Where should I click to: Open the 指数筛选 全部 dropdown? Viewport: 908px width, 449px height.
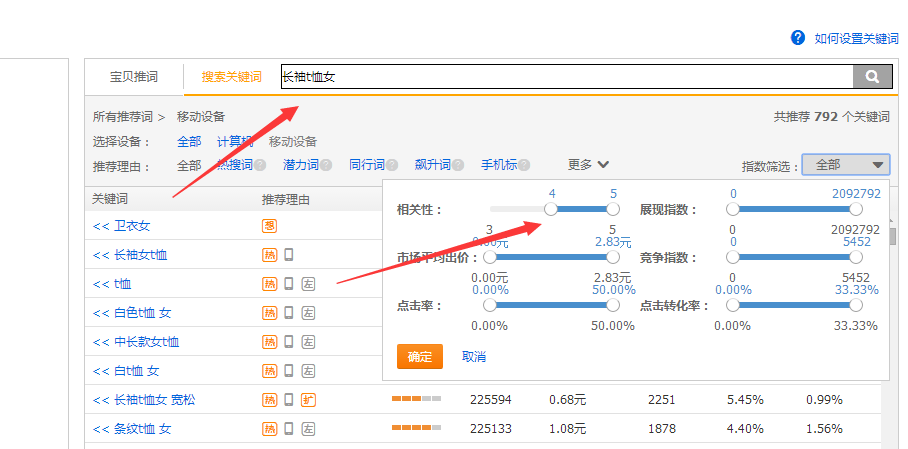point(846,165)
